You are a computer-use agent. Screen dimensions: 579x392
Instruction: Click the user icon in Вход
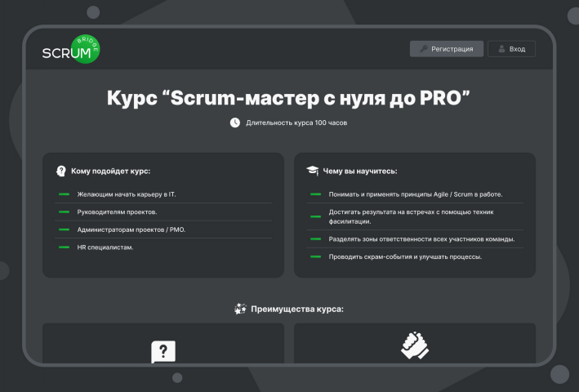501,49
